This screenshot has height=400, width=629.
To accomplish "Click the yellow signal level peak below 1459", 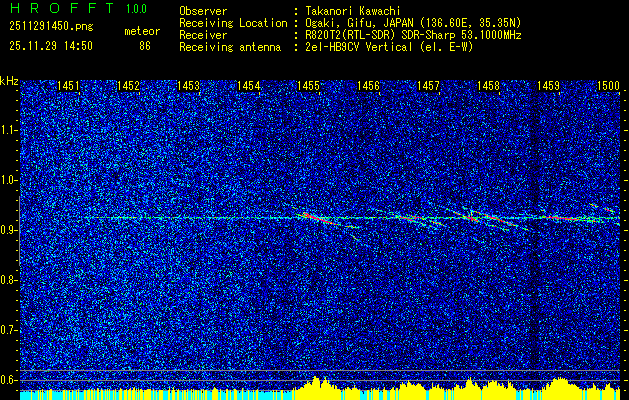I will point(560,386).
